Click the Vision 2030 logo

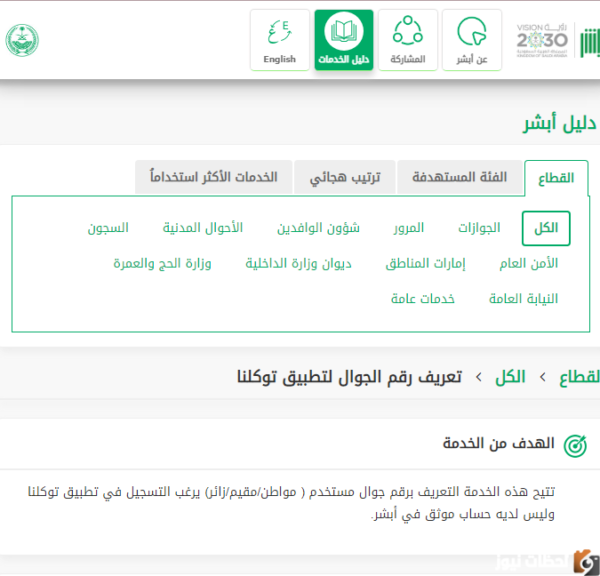[542, 40]
